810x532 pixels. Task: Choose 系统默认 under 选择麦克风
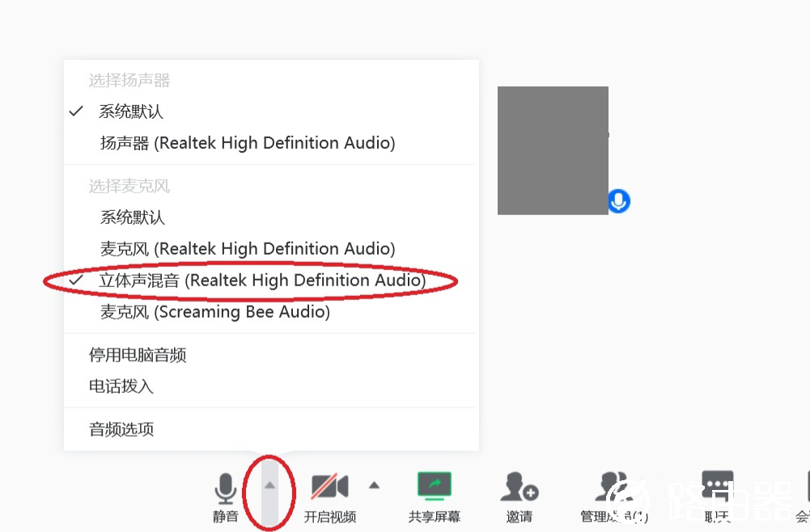click(132, 217)
